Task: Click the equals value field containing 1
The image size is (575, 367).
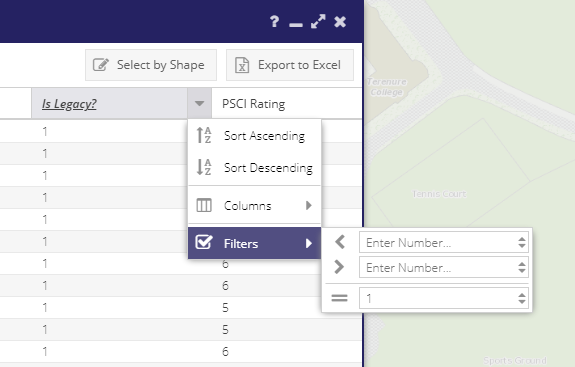Action: coord(444,298)
